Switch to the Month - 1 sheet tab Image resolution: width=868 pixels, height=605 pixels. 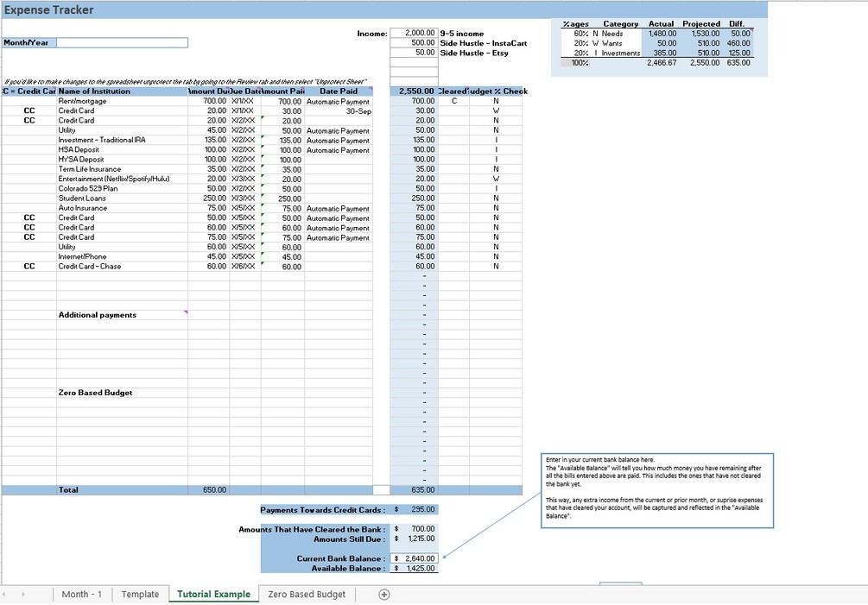tap(82, 595)
